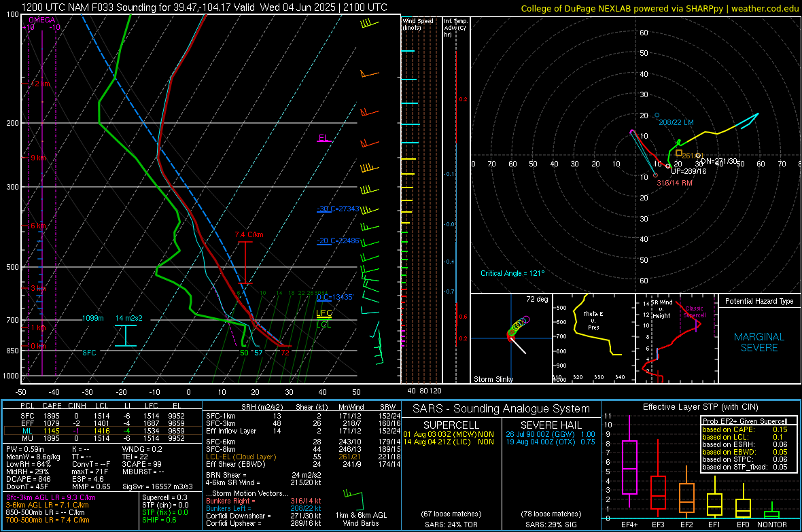The image size is (802, 532).
Task: Click the MARGINAL SEVERE hazard text
Action: click(759, 342)
